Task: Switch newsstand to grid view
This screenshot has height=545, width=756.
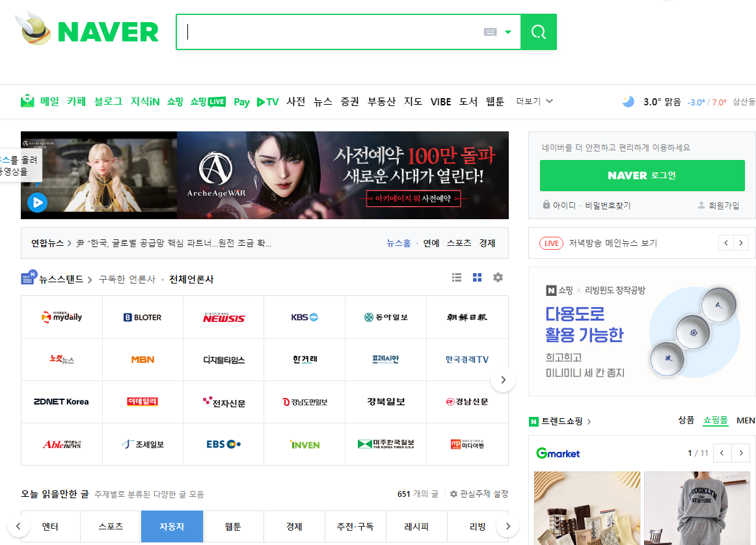Action: click(478, 278)
